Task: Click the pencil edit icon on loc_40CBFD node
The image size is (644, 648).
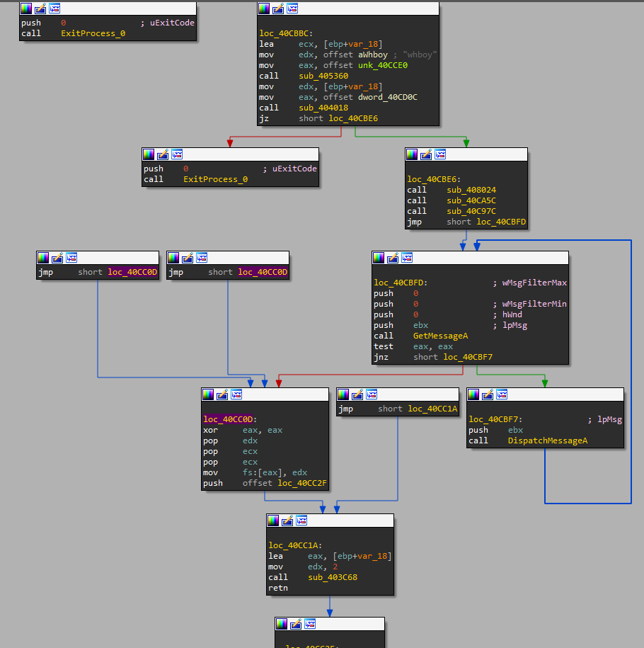Action: click(393, 258)
